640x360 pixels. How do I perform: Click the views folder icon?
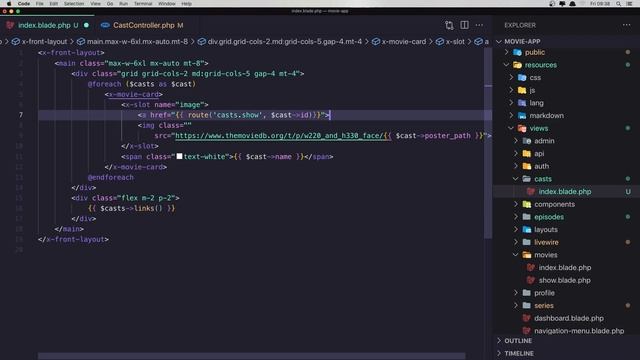click(x=522, y=128)
